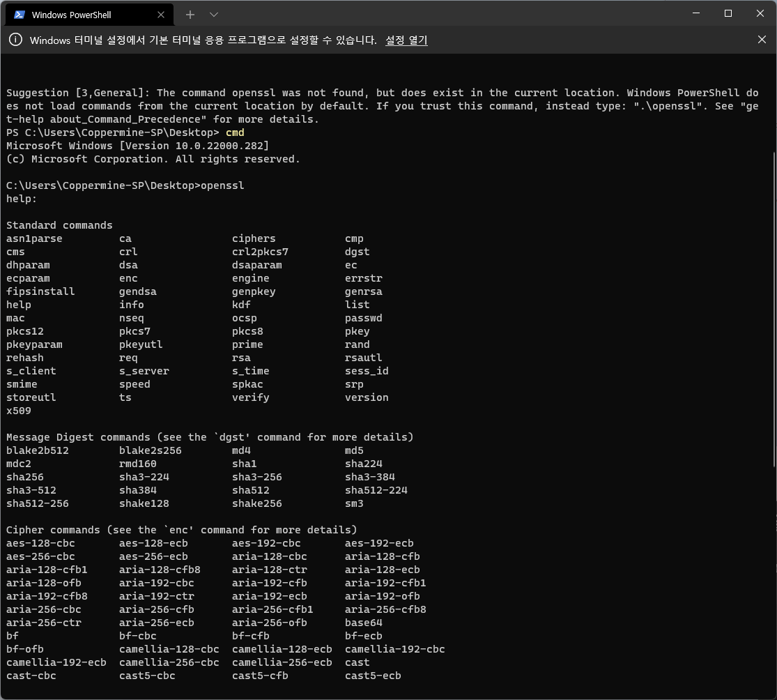The height and width of the screenshot is (700, 777).
Task: Click the 'spkac' command text
Action: (248, 384)
